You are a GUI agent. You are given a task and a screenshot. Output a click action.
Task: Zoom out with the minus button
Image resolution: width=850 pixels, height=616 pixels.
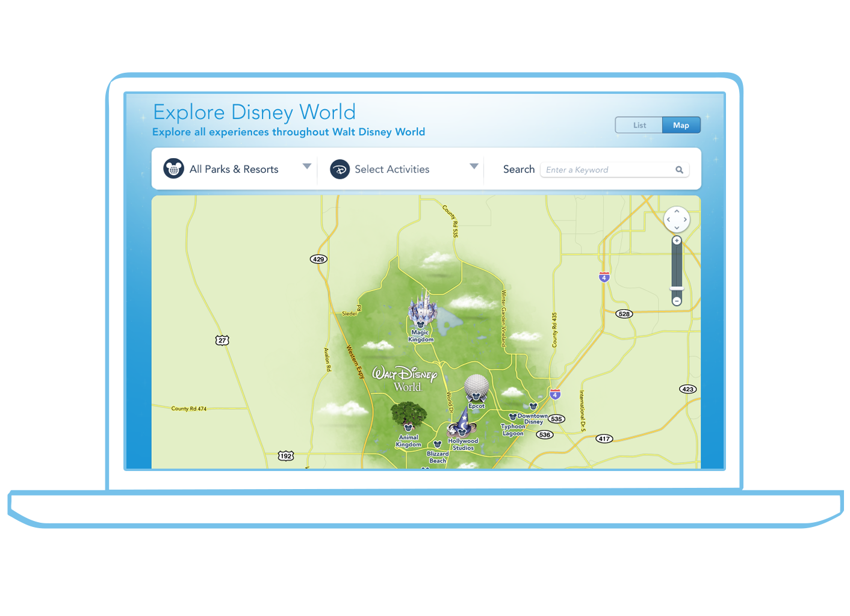click(x=677, y=301)
